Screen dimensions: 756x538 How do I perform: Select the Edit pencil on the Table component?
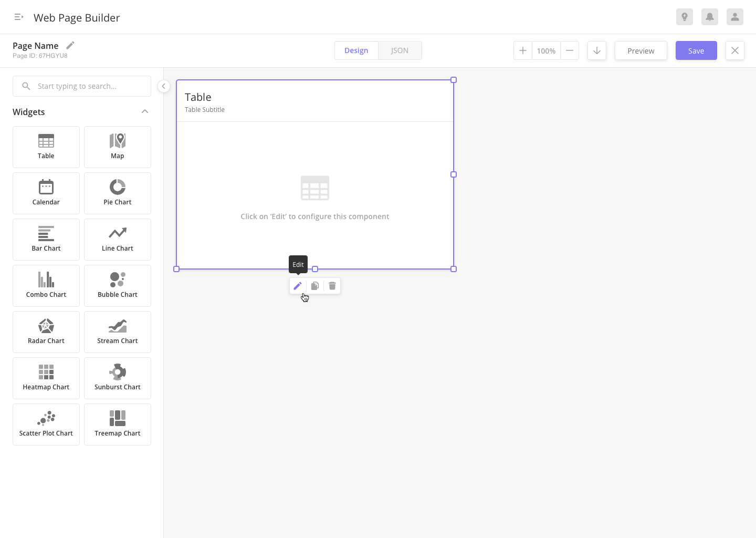(298, 286)
